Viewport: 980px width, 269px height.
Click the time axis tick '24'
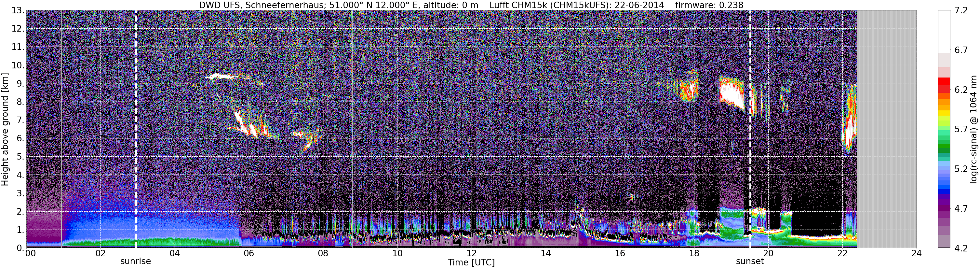(x=917, y=253)
